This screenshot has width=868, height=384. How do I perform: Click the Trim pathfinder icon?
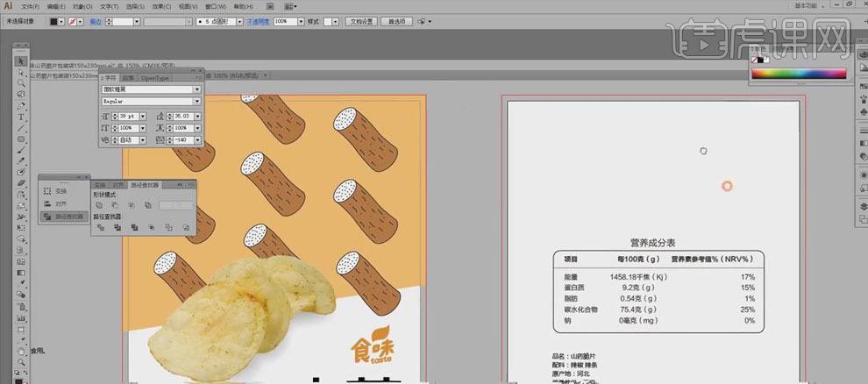point(117,227)
